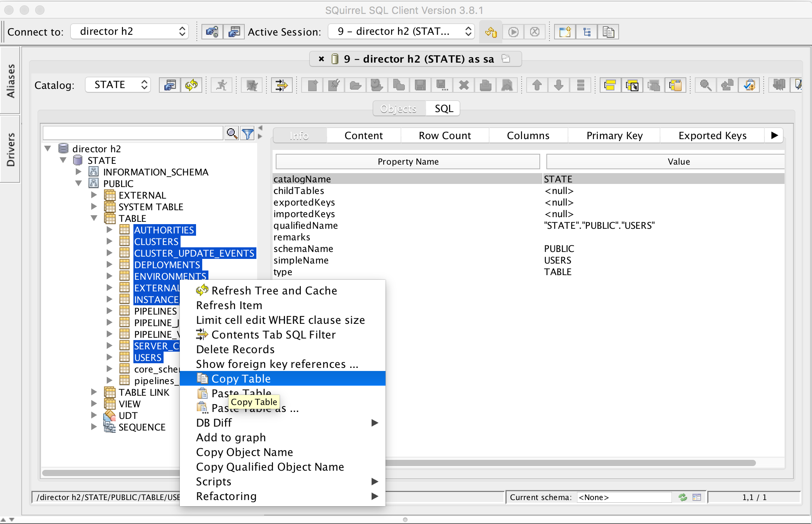Click the running man run-SQL icon
This screenshot has width=812, height=524.
click(x=222, y=85)
